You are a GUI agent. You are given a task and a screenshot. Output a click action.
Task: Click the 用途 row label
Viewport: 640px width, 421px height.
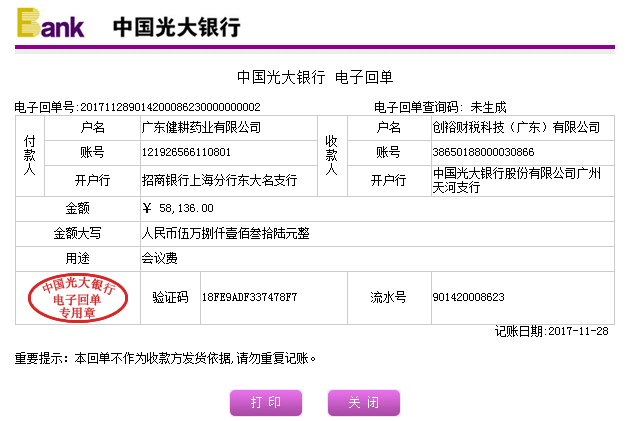tap(78, 258)
